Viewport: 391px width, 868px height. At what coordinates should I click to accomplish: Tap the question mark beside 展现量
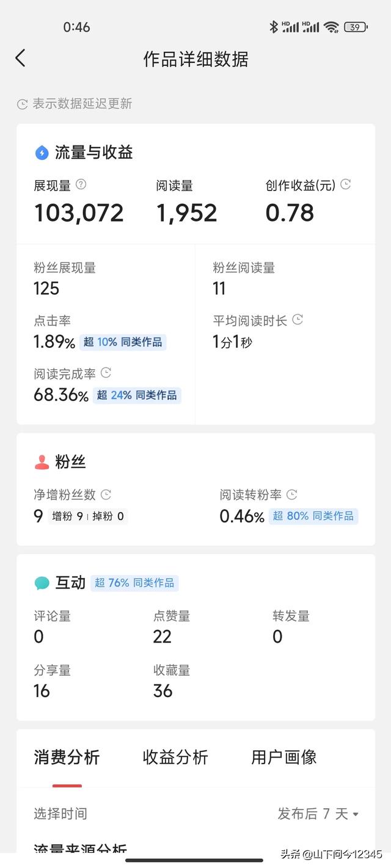[x=81, y=184]
